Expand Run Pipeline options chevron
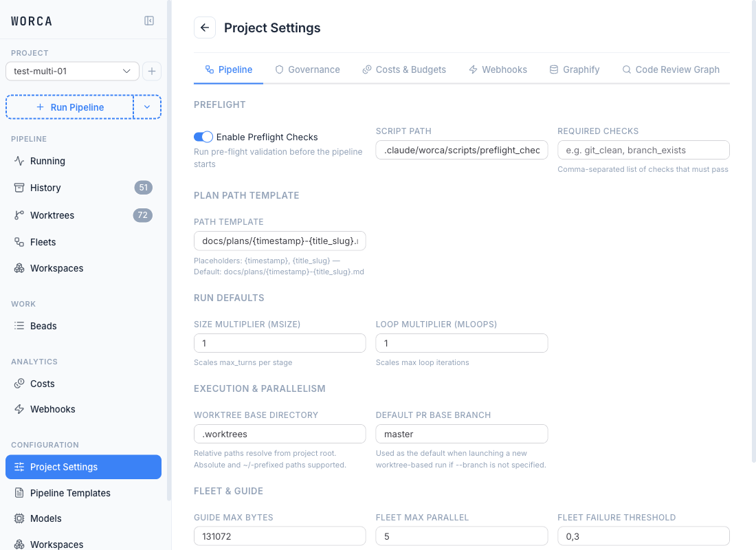The height and width of the screenshot is (550, 756). coord(147,107)
